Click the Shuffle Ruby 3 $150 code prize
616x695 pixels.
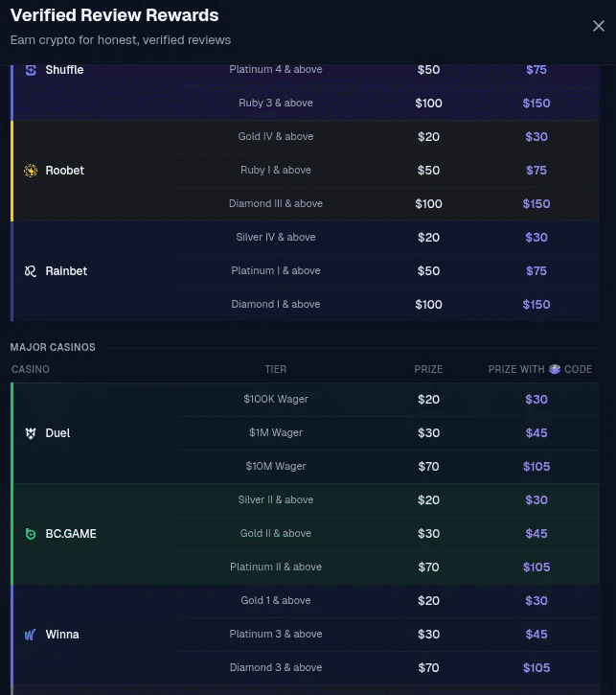click(x=536, y=104)
